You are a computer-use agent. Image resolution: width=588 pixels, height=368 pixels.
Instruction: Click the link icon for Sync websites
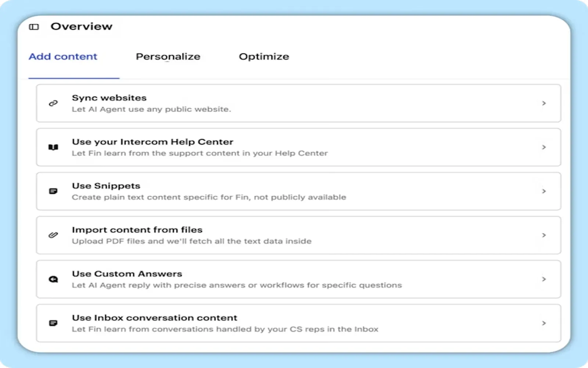[53, 103]
